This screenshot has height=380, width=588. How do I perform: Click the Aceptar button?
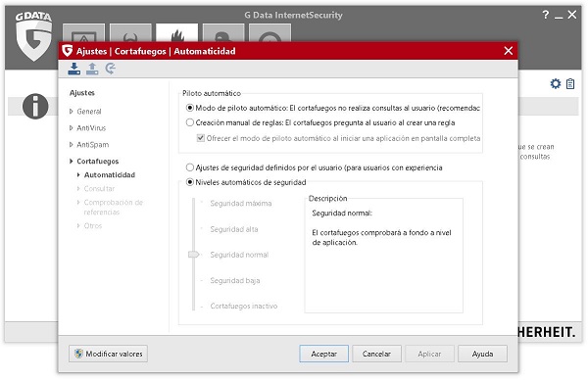click(x=324, y=354)
